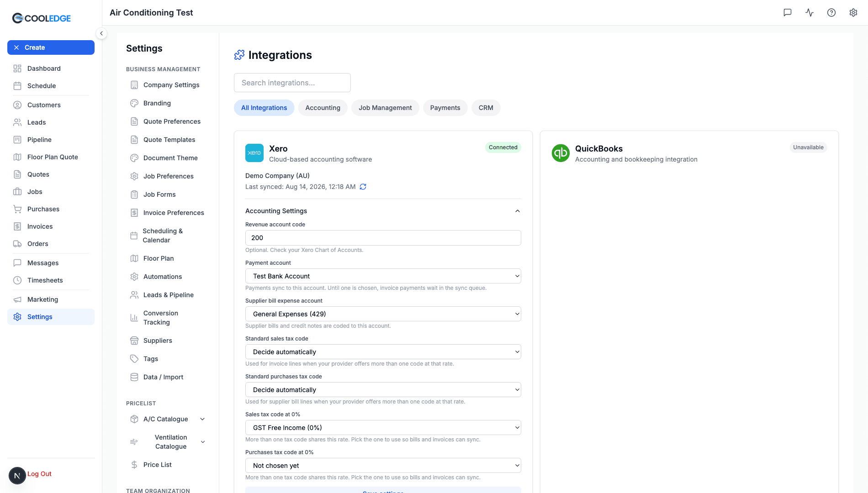The image size is (868, 493).
Task: Open Company Settings
Action: click(168, 85)
